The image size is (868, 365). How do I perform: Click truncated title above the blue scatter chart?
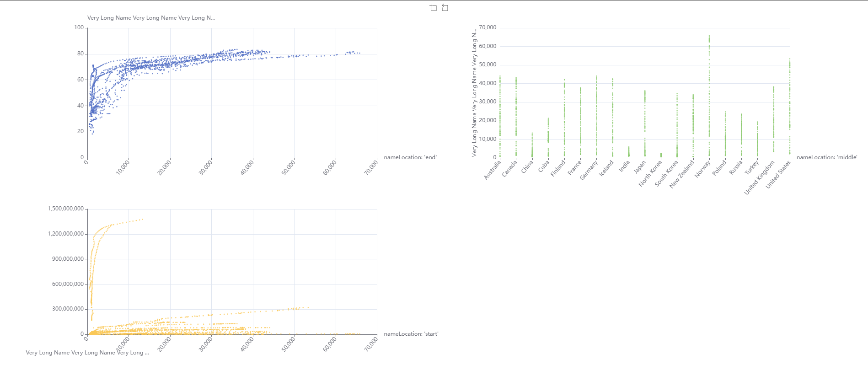(151, 18)
